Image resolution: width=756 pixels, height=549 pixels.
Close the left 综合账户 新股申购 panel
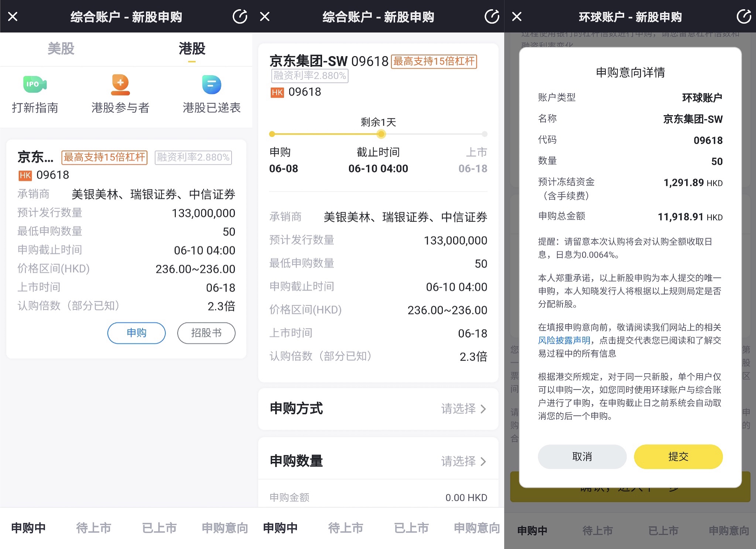13,17
